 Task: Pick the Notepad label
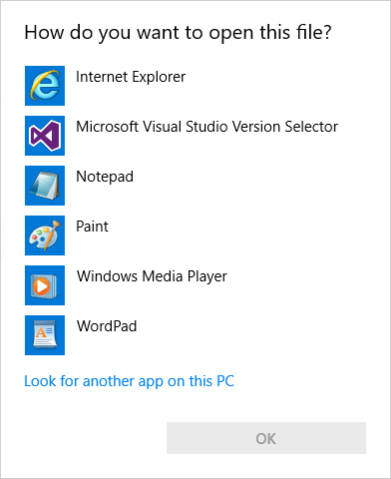pyautogui.click(x=105, y=177)
